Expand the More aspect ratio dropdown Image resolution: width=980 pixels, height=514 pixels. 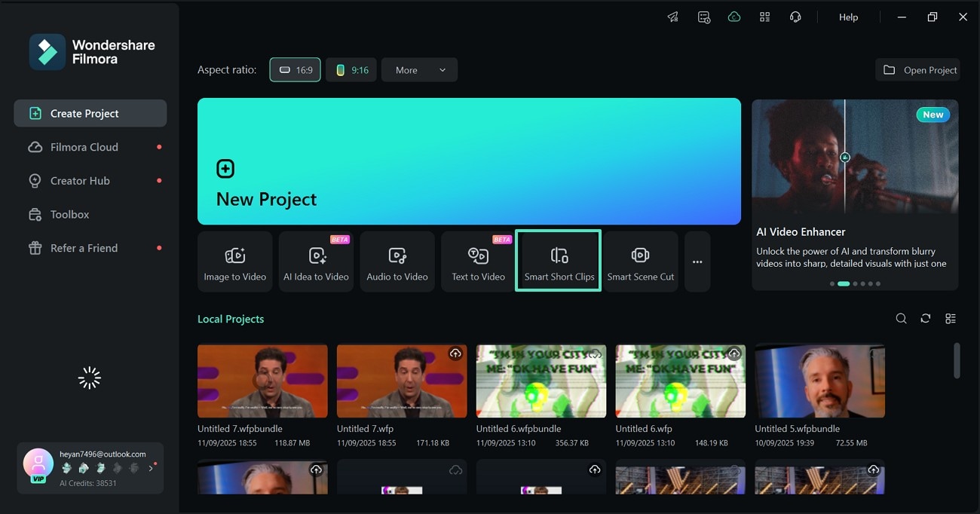click(x=419, y=70)
